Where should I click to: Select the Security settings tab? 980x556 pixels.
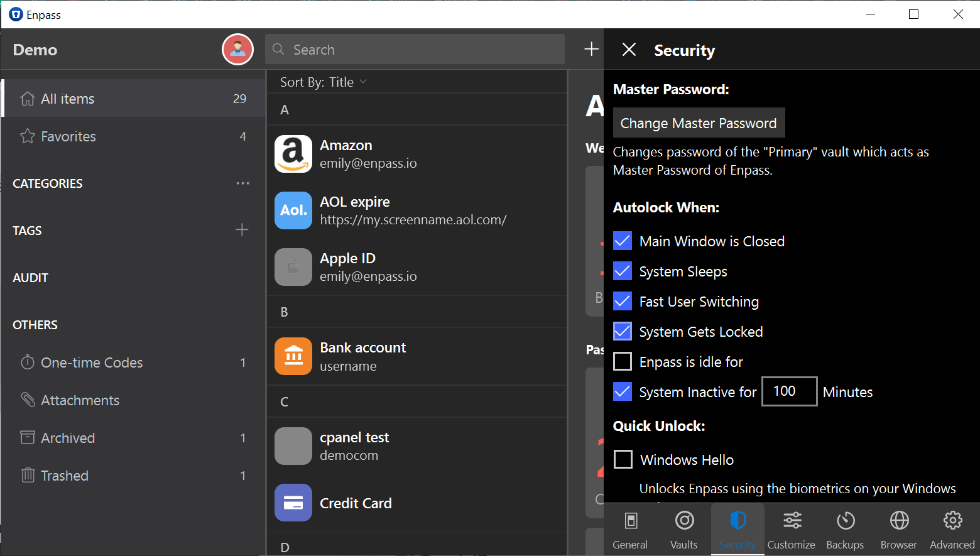738,530
